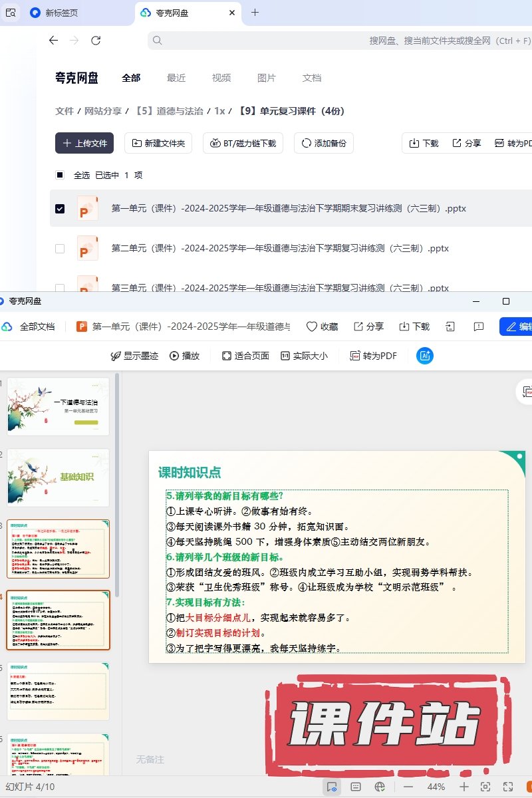The width and height of the screenshot is (532, 798).
Task: Click the 上传文件 button
Action: [x=84, y=143]
